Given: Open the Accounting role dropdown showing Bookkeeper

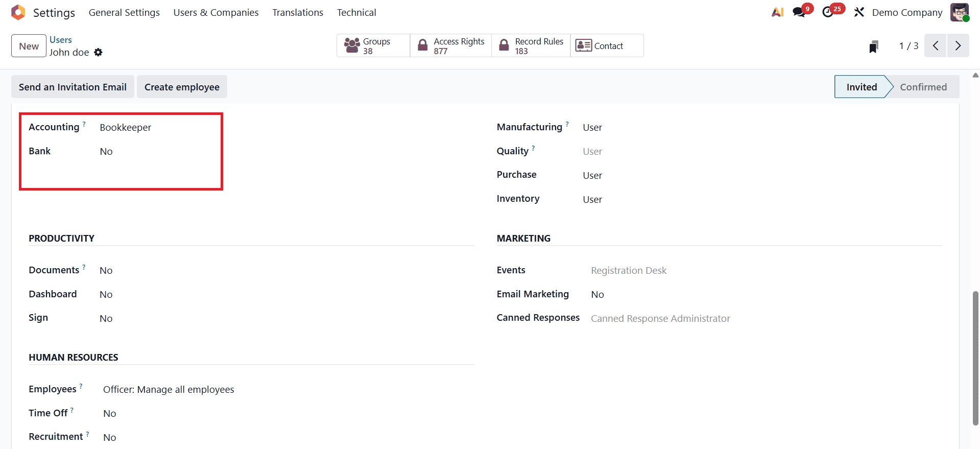Looking at the screenshot, I should [126, 127].
